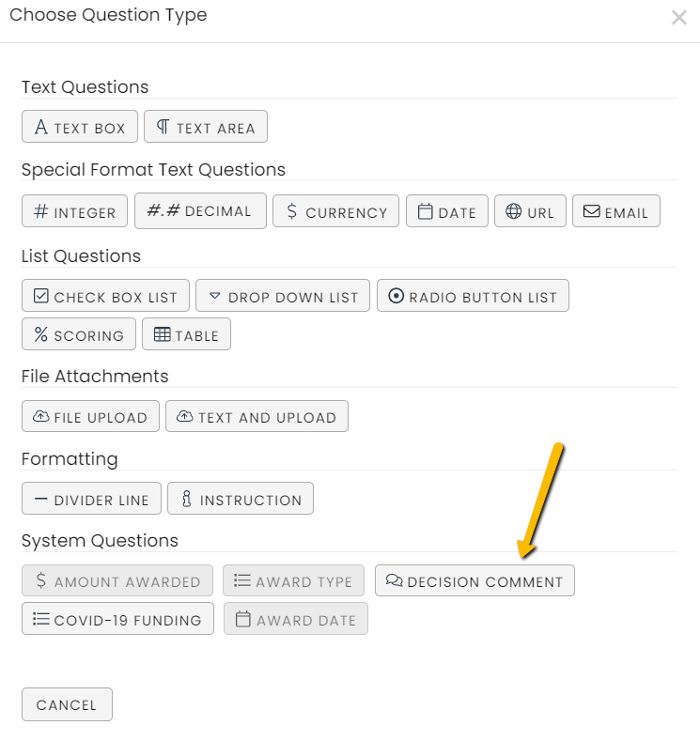Choose the COVID-19 Funding system question
The height and width of the screenshot is (741, 700).
[117, 619]
